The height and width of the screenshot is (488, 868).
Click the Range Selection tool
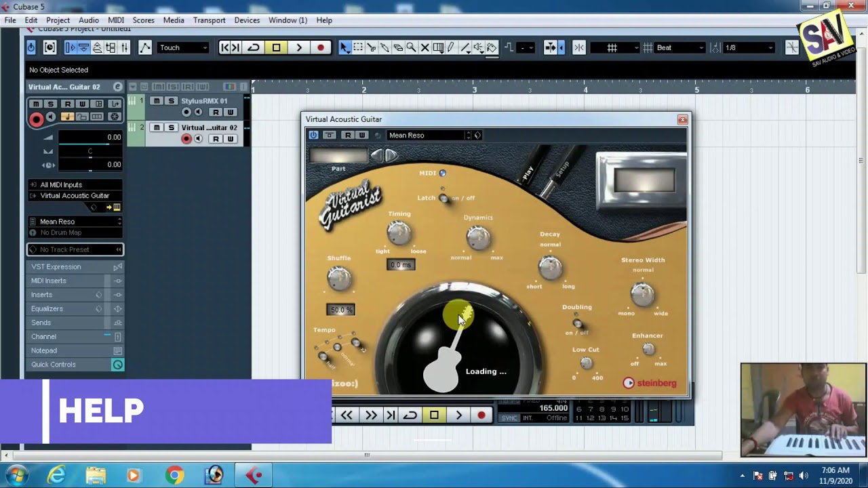358,49
